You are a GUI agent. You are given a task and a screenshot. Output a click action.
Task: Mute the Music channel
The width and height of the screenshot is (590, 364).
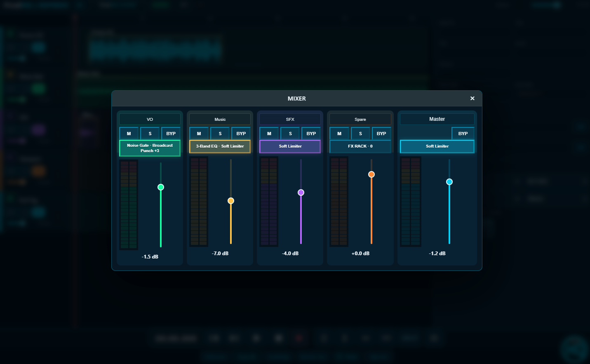pyautogui.click(x=199, y=134)
